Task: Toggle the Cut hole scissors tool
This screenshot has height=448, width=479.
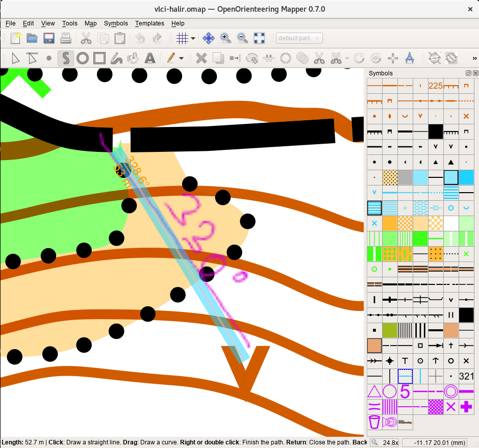Action: tap(336, 58)
